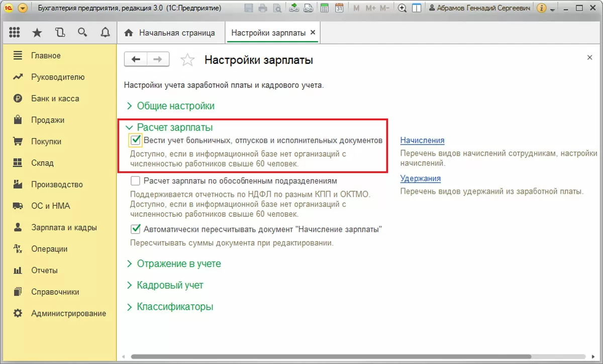The height and width of the screenshot is (364, 603).
Task: Toggle Вести учет больничных, отпусков checkbox
Action: pyautogui.click(x=135, y=140)
